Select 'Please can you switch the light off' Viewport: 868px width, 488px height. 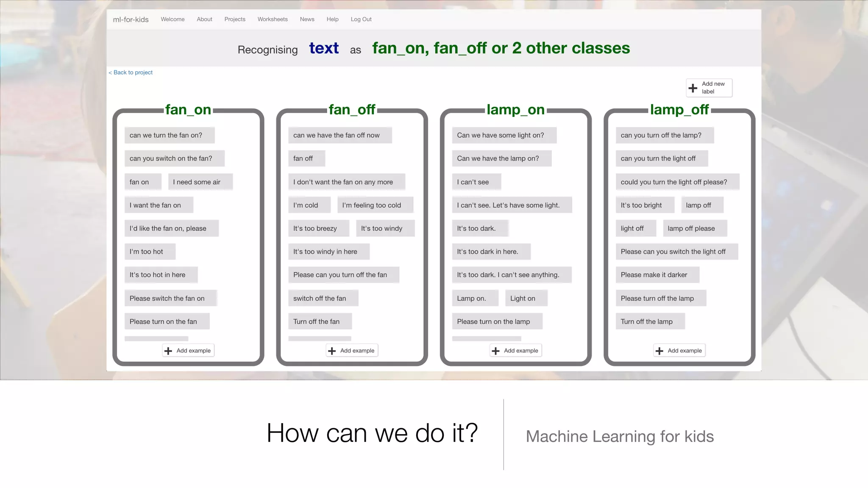click(x=677, y=252)
